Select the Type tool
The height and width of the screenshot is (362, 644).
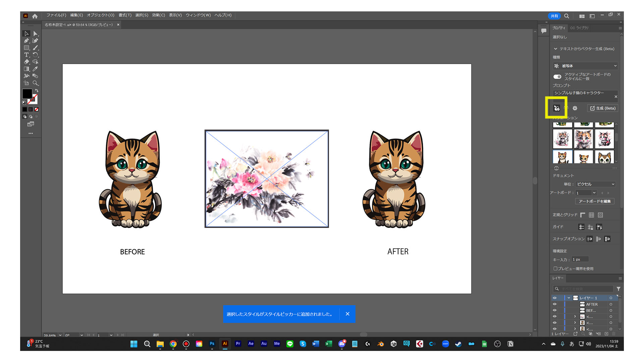pos(26,55)
